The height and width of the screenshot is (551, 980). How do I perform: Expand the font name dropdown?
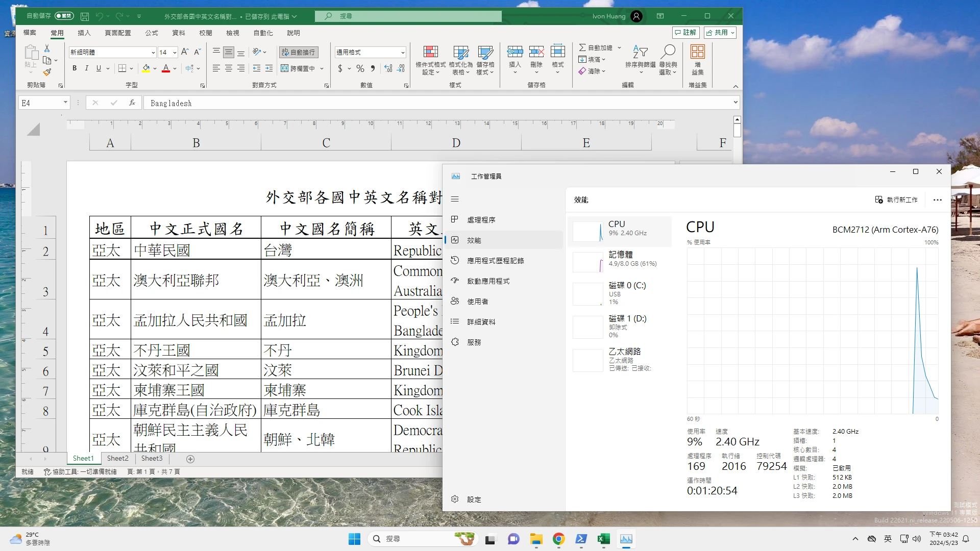click(x=153, y=53)
